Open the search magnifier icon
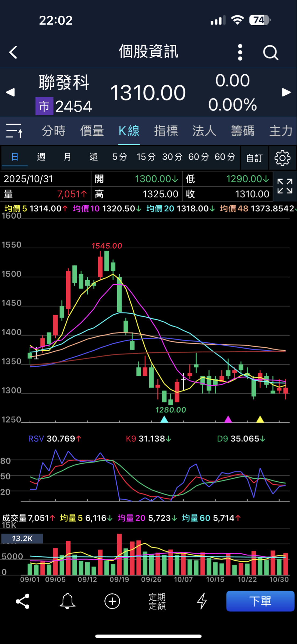This screenshot has width=297, height=644. click(270, 52)
